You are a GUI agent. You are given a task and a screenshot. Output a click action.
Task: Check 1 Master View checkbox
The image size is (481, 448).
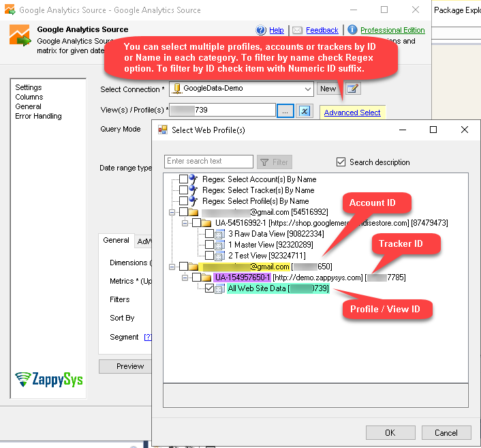(x=210, y=244)
